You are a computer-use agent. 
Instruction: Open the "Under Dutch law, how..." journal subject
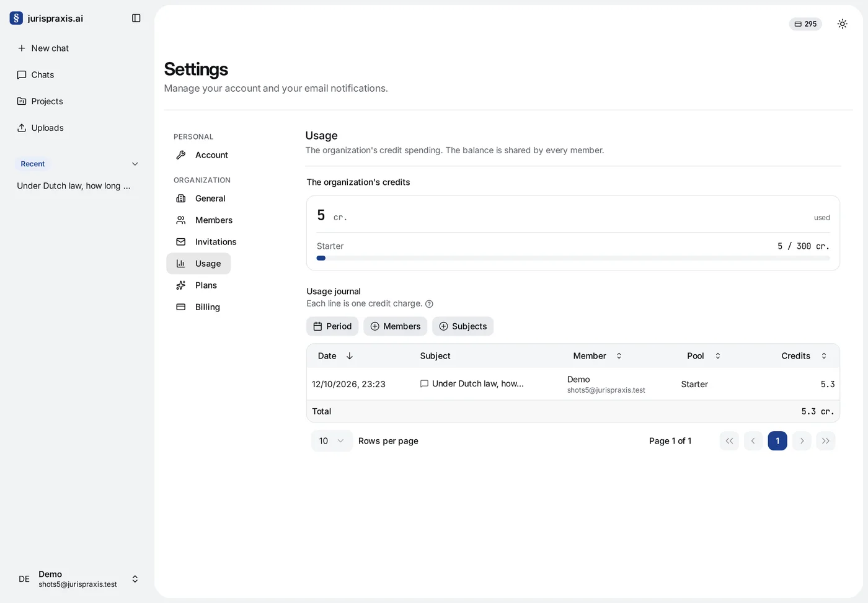(x=472, y=384)
